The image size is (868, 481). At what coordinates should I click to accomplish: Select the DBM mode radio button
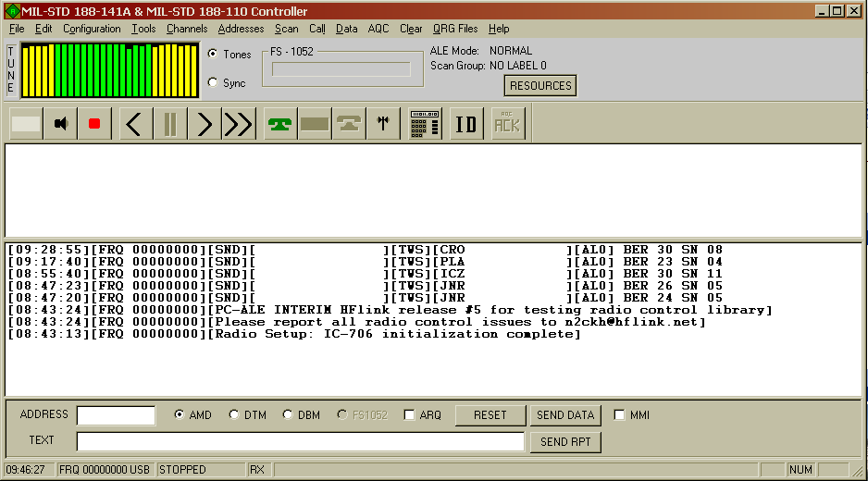coord(288,414)
